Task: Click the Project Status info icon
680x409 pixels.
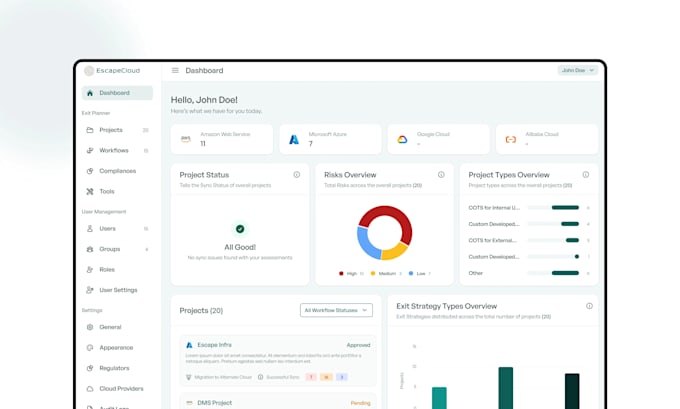Action: (x=297, y=175)
